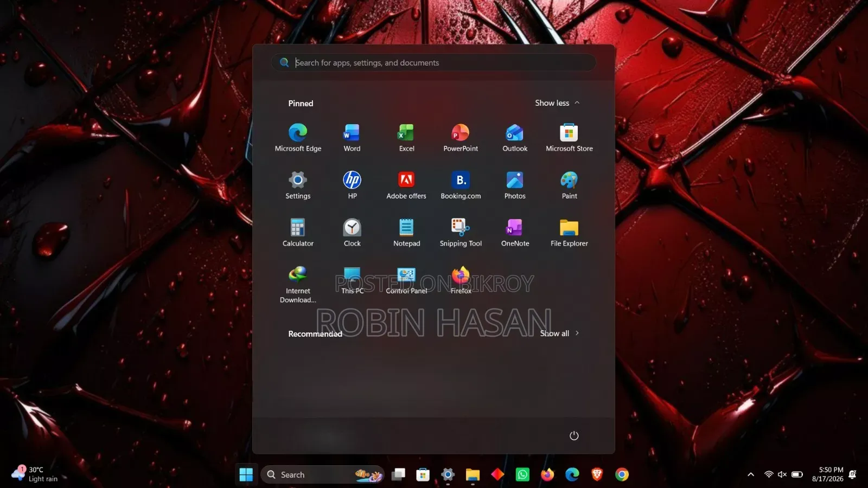Viewport: 868px width, 488px height.
Task: Launch pinned Firefox in Start menu
Action: [x=461, y=280]
